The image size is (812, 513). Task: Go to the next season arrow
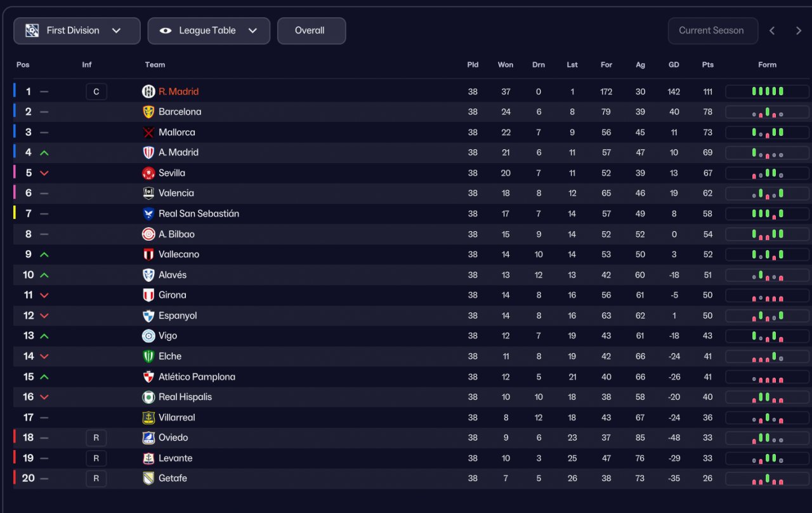click(x=799, y=30)
